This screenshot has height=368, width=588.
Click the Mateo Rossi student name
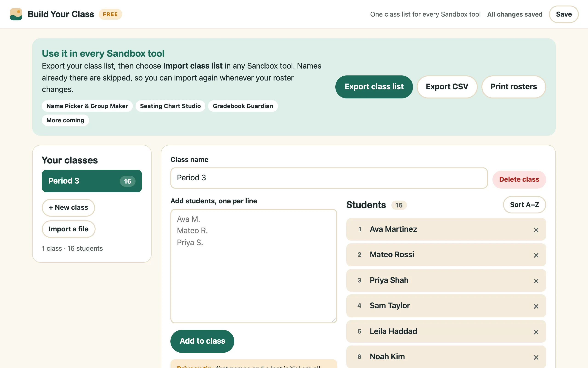point(392,255)
